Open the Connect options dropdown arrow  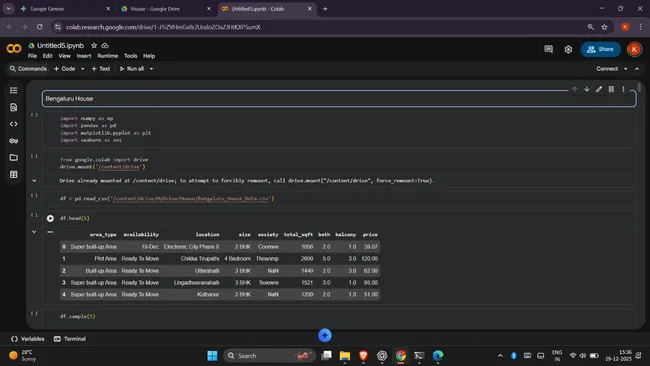click(625, 69)
